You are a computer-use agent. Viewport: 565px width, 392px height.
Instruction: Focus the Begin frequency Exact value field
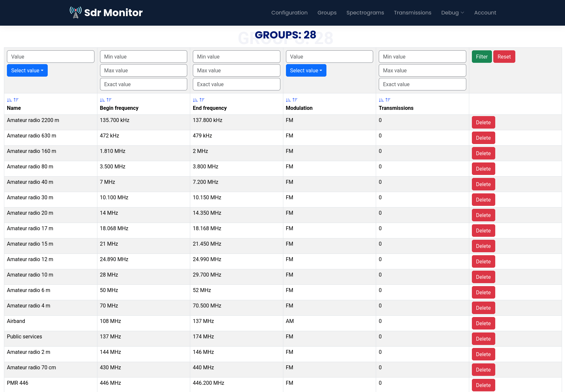[x=143, y=84]
